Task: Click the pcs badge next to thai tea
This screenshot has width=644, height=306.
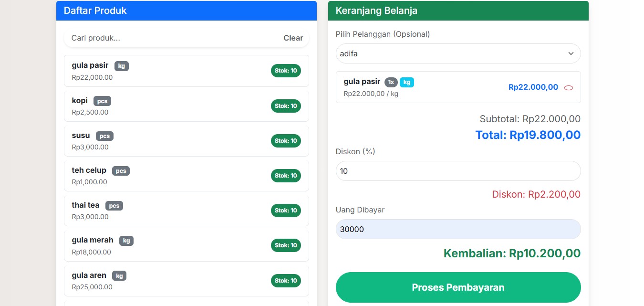Action: (x=114, y=205)
